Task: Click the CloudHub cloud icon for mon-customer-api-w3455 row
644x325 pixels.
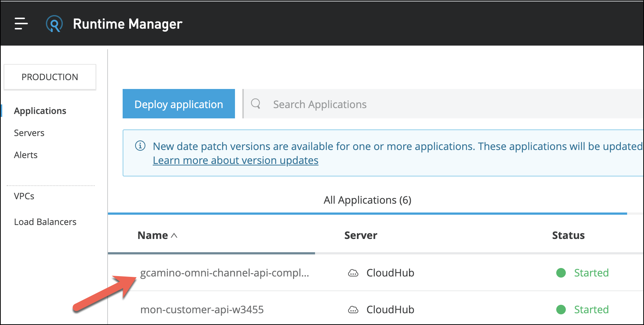Action: pyautogui.click(x=353, y=310)
